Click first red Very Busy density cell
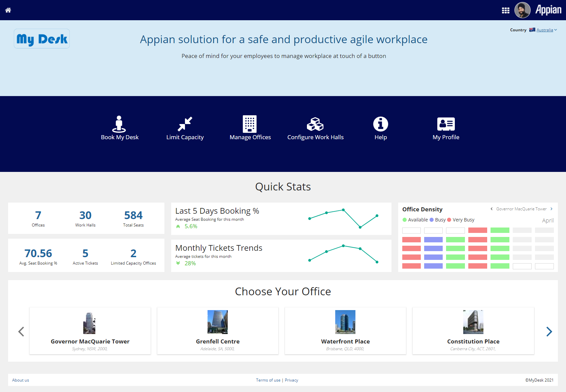Screen dimensions: 566x392 click(x=477, y=231)
